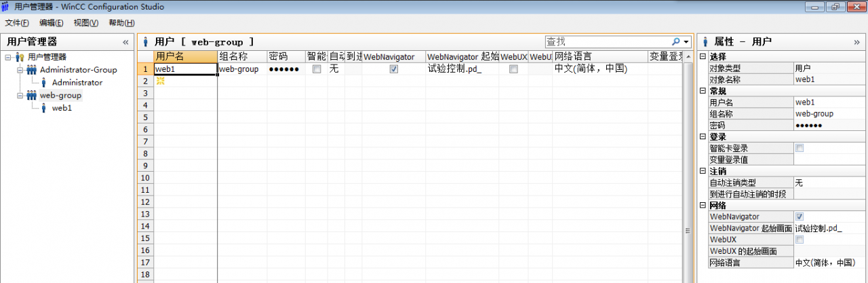Click the 试验控制.pd_ cell in table
Viewport: 868px width, 283px height.
463,69
